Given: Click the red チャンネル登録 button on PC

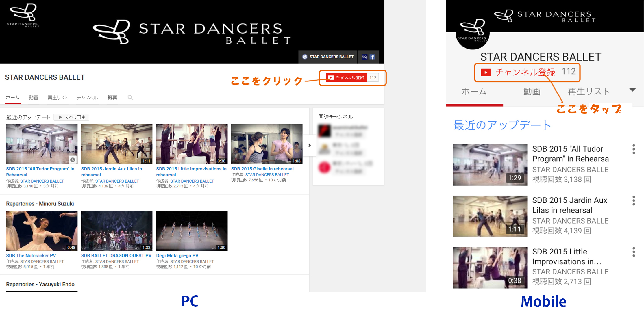Looking at the screenshot, I should coord(346,78).
